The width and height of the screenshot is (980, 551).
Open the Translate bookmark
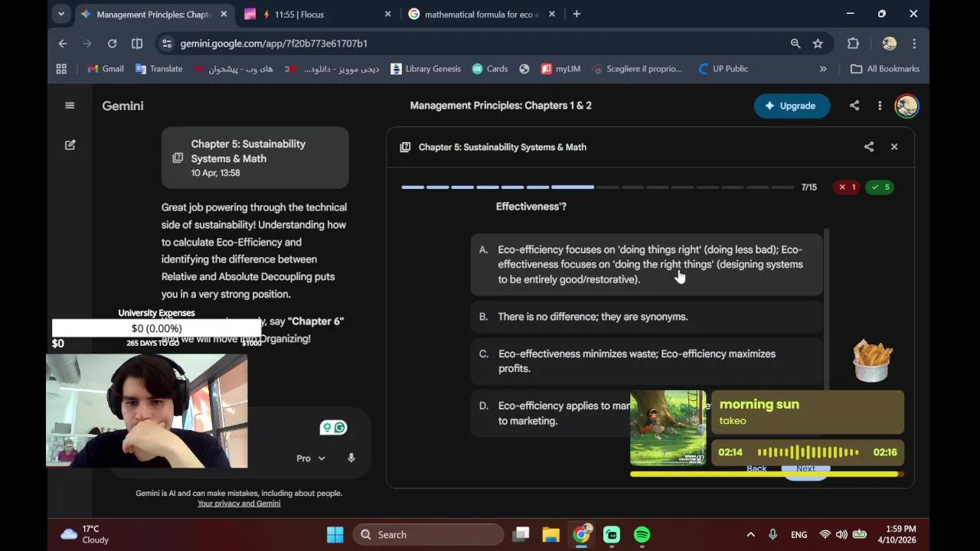159,69
